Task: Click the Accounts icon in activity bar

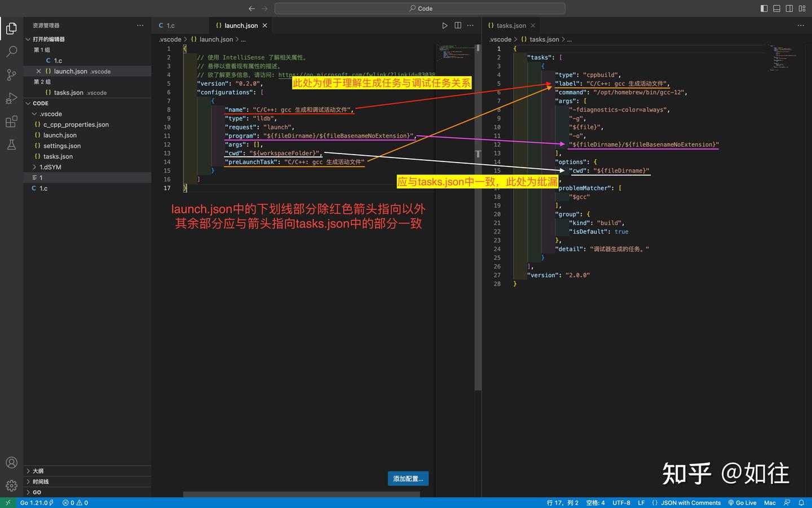Action: point(11,462)
